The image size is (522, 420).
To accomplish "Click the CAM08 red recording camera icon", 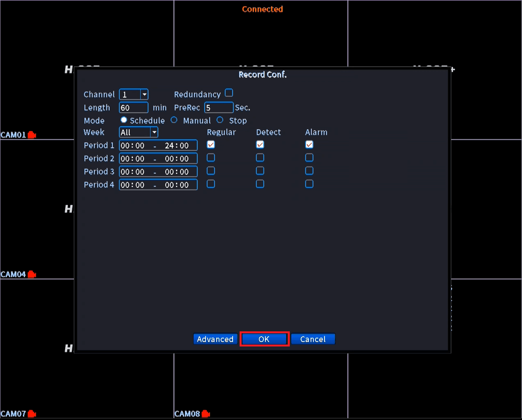I will (206, 414).
